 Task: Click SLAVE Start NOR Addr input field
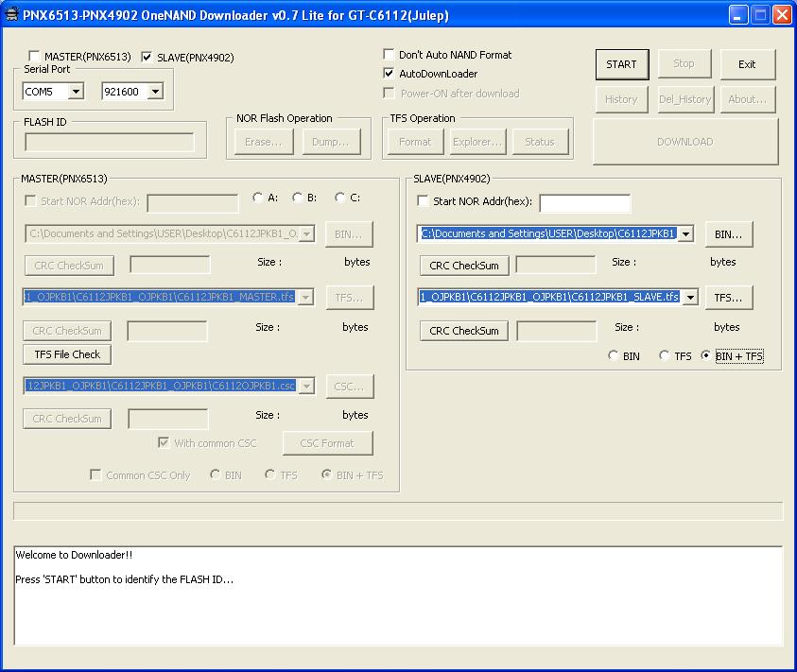[585, 203]
